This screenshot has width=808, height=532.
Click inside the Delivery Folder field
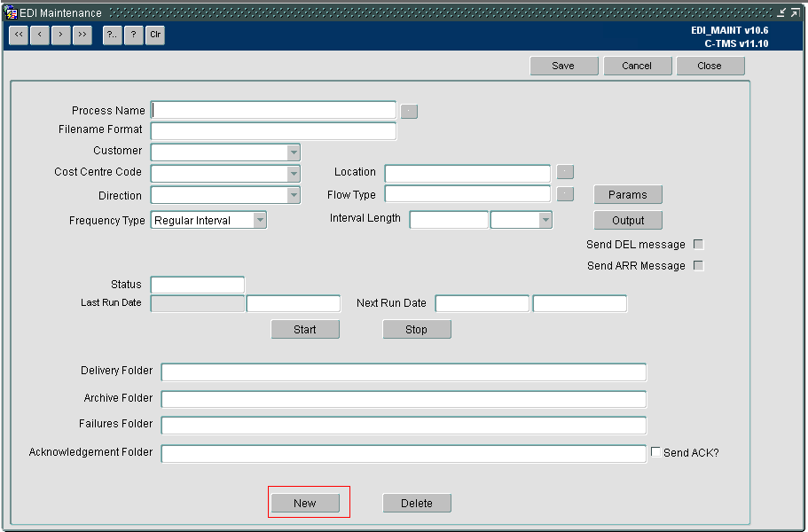[404, 372]
